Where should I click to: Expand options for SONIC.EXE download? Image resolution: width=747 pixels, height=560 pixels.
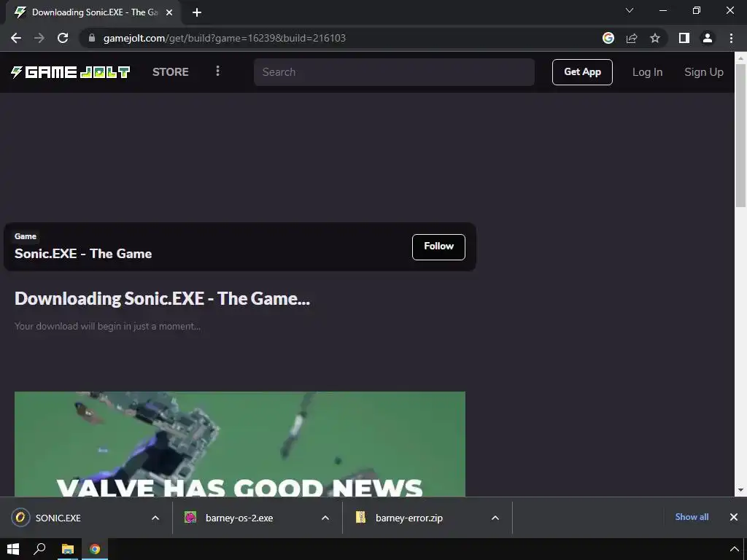tap(155, 518)
